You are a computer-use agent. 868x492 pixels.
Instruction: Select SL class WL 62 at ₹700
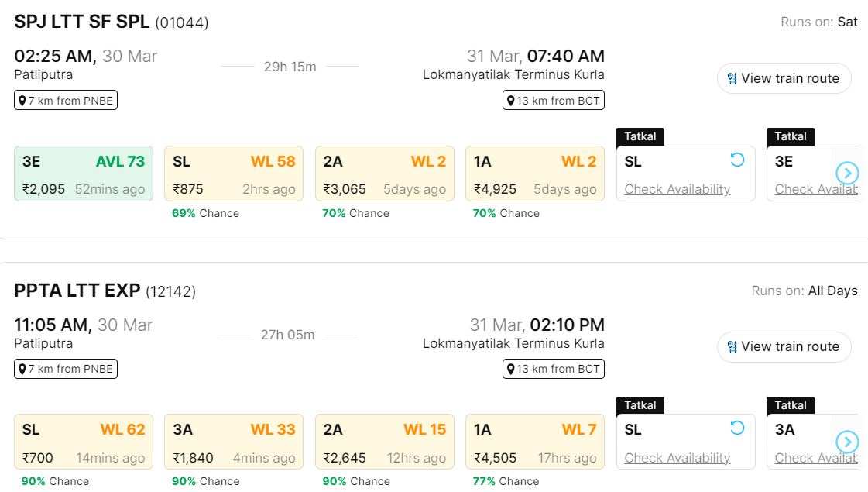coord(84,442)
